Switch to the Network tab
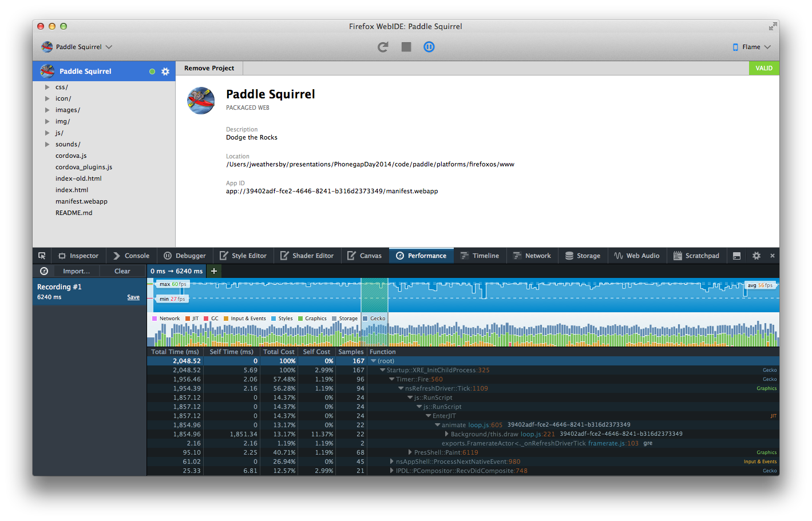812x521 pixels. point(532,256)
